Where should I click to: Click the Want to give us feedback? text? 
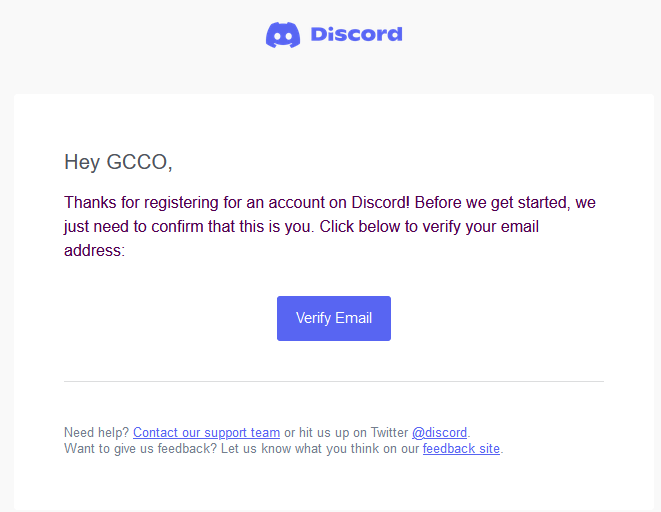140,448
